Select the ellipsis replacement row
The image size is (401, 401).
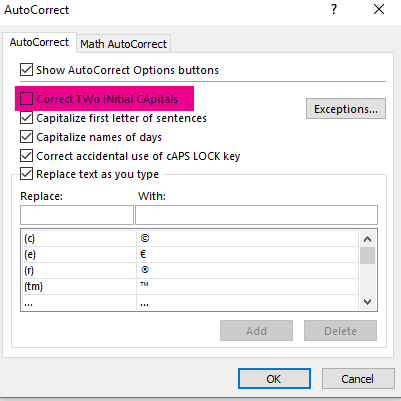coord(190,302)
